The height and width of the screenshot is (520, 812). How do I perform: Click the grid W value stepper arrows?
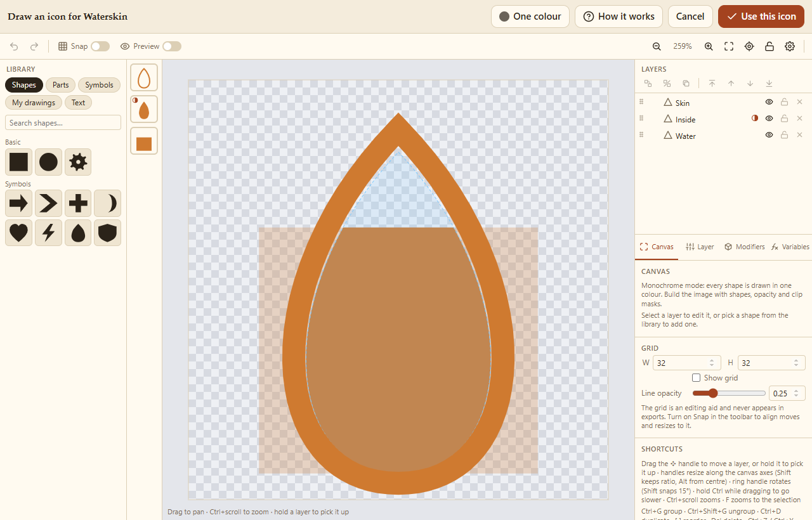tap(712, 363)
